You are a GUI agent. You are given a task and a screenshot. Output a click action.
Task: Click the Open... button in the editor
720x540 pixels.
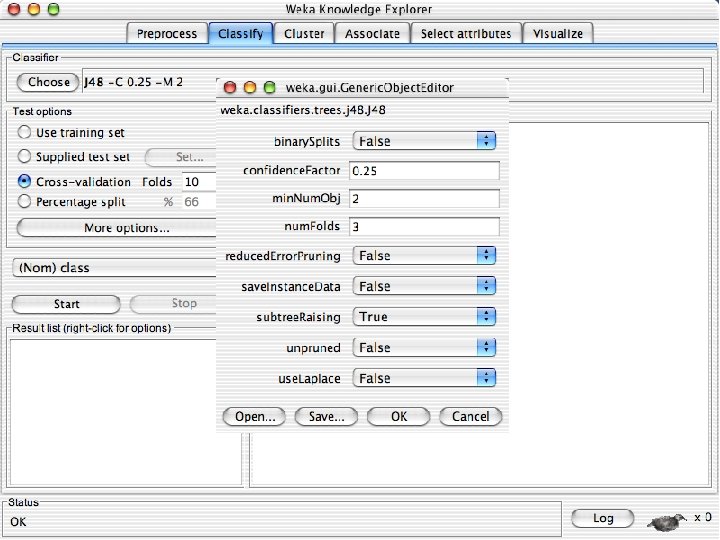click(x=254, y=416)
